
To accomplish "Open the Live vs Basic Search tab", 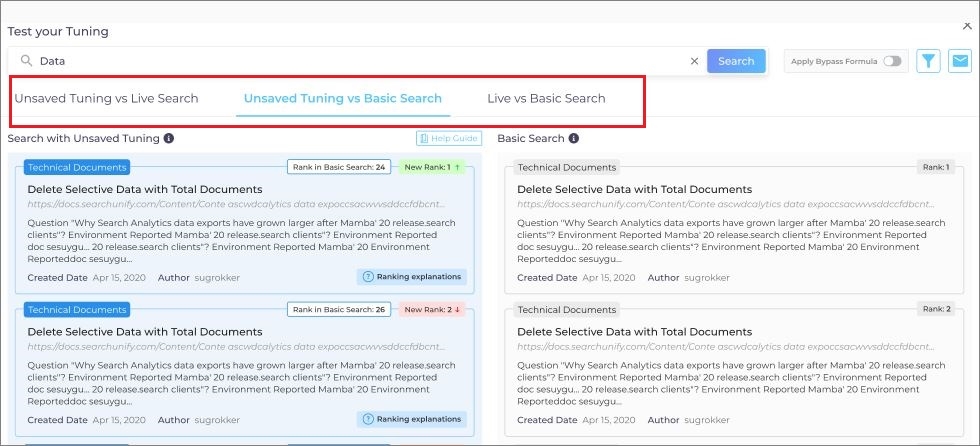I will [x=546, y=98].
